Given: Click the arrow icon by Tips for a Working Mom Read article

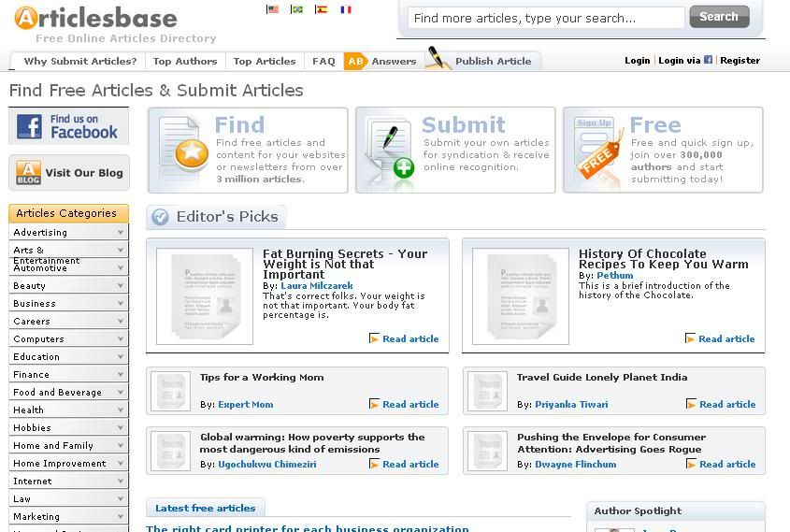Looking at the screenshot, I should pyautogui.click(x=374, y=404).
